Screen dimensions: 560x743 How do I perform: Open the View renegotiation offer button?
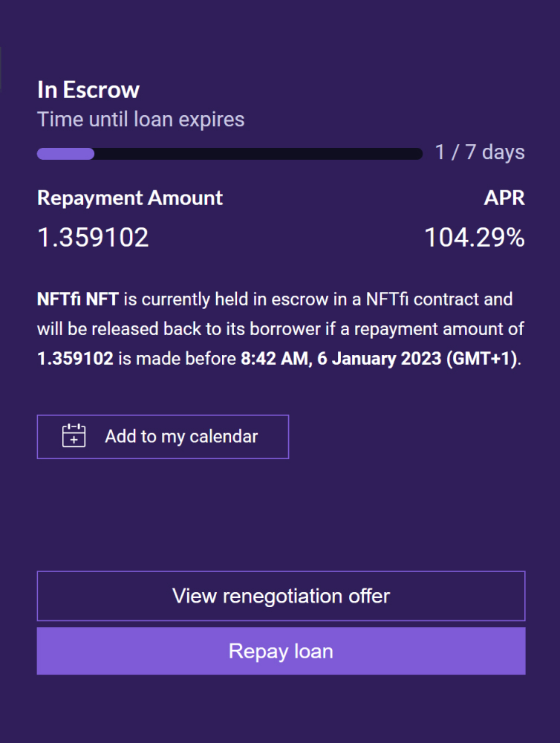[281, 596]
